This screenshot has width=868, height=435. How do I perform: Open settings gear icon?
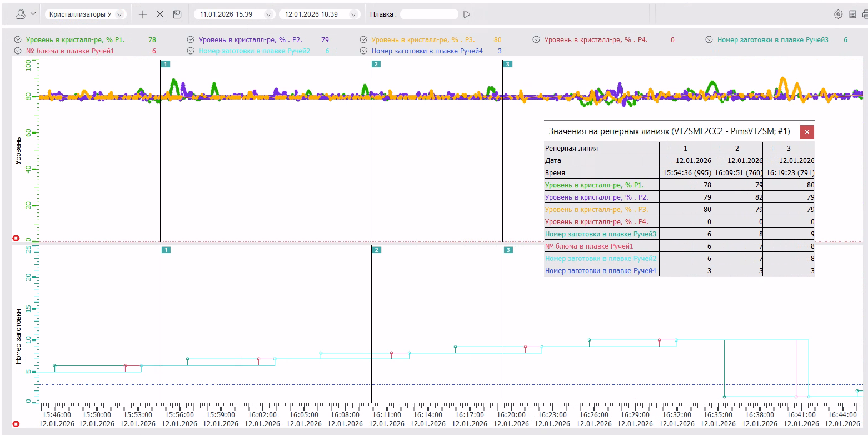pos(838,14)
